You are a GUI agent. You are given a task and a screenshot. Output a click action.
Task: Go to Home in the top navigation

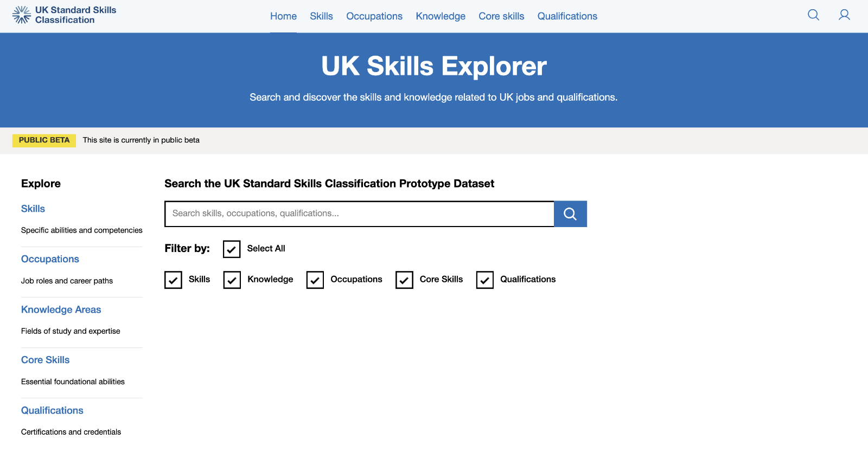tap(283, 16)
